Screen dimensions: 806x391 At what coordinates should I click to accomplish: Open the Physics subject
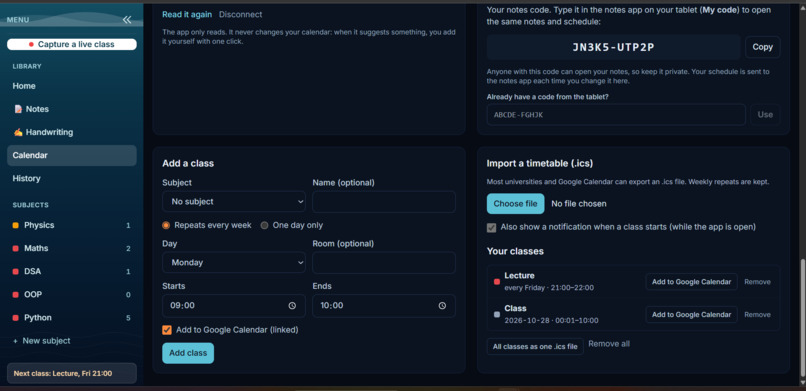click(x=72, y=225)
